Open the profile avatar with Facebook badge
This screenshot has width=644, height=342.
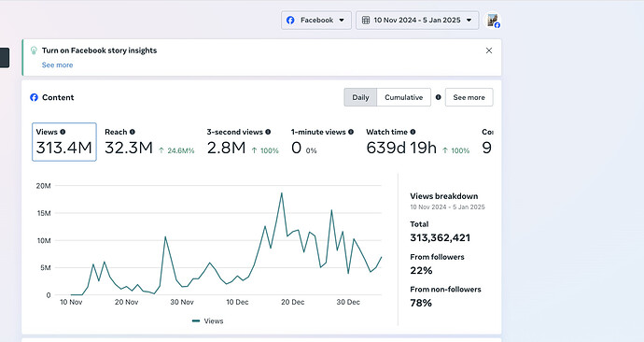coord(493,21)
